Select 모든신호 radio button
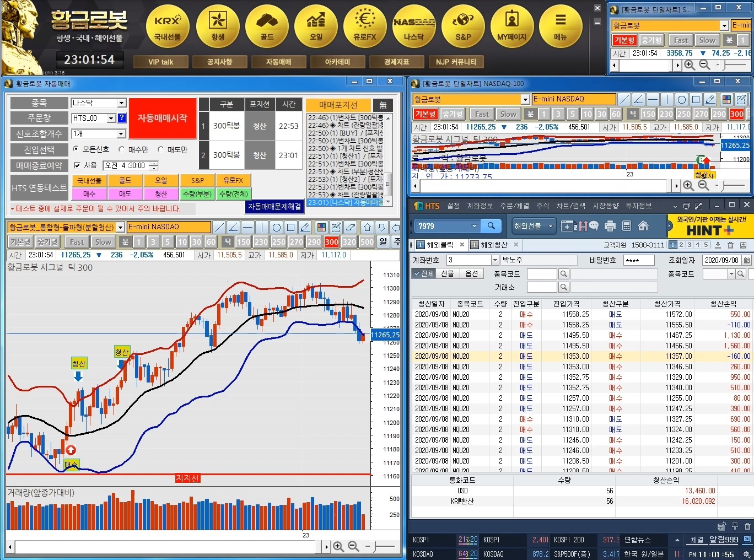 pyautogui.click(x=76, y=149)
